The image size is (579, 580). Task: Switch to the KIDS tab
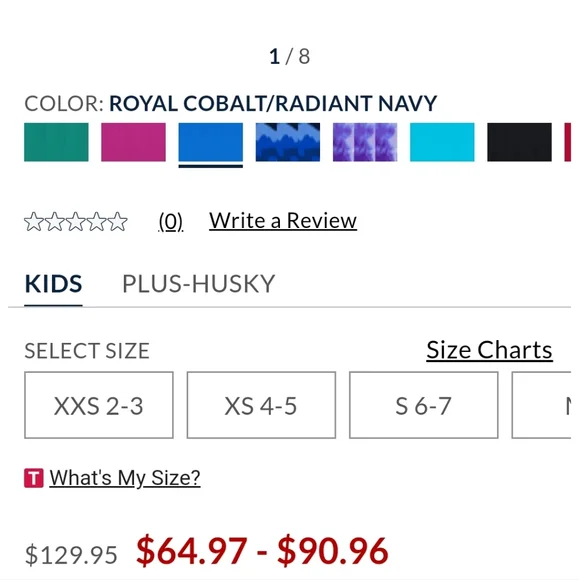[53, 284]
